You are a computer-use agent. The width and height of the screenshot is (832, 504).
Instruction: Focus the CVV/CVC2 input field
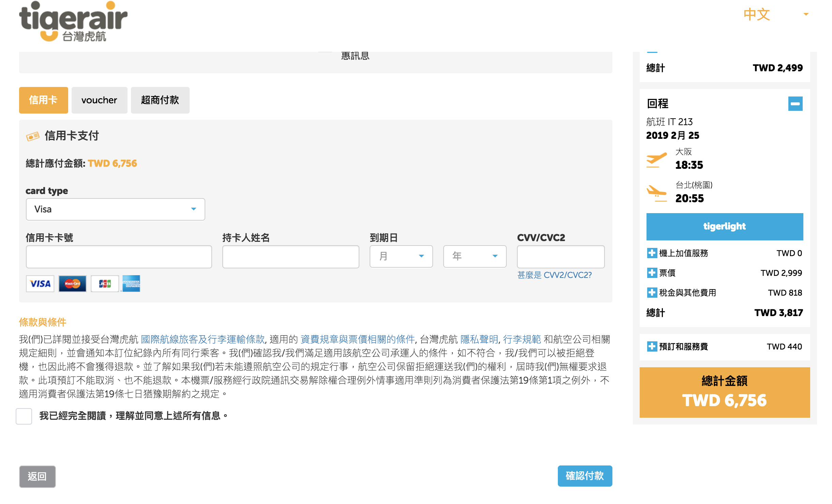tap(561, 256)
